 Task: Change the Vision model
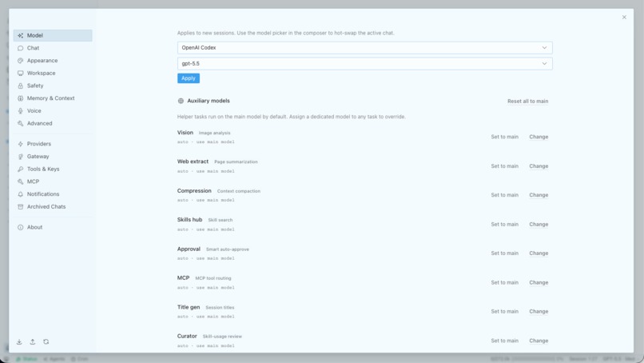point(539,137)
